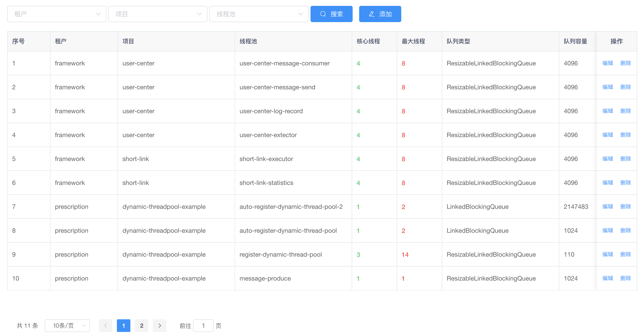Click prescription tenant in row 10
The image size is (644, 336).
click(x=72, y=278)
